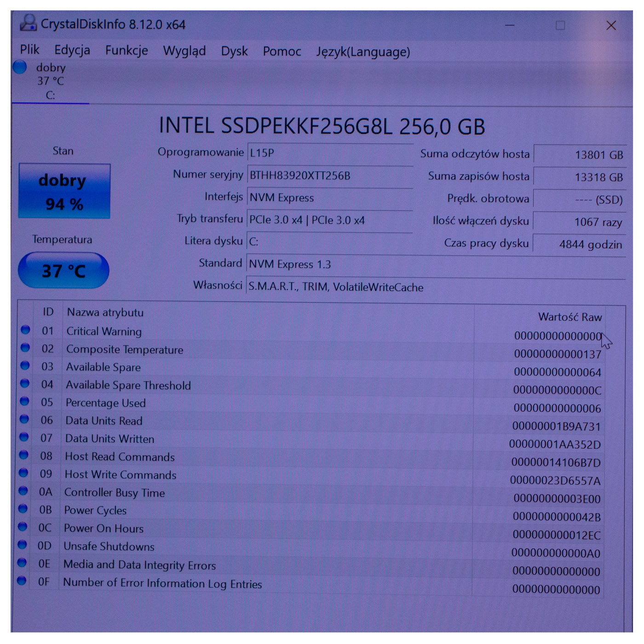Open the Język(Language) menu
Viewport: 644px width, 644px height.
363,52
